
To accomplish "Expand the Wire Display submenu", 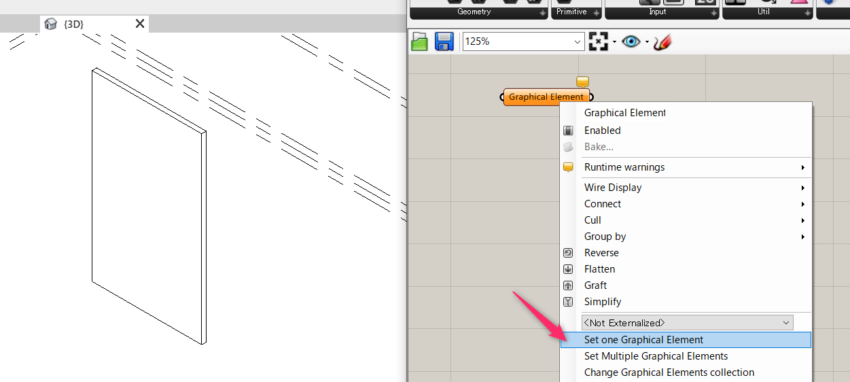I will tap(685, 187).
